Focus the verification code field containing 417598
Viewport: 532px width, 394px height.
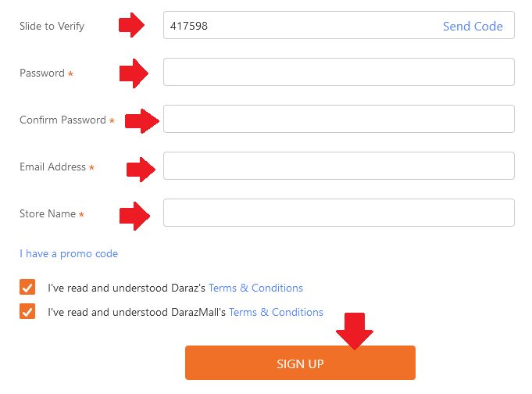coord(297,26)
